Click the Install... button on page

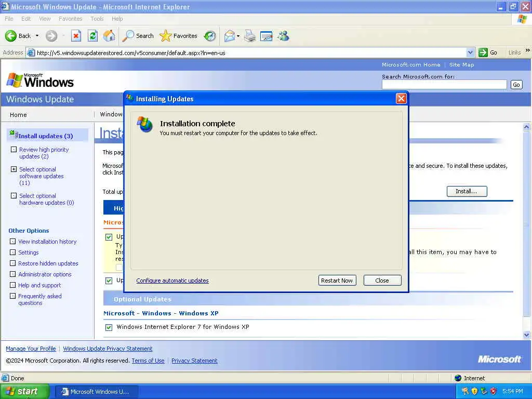pos(467,191)
